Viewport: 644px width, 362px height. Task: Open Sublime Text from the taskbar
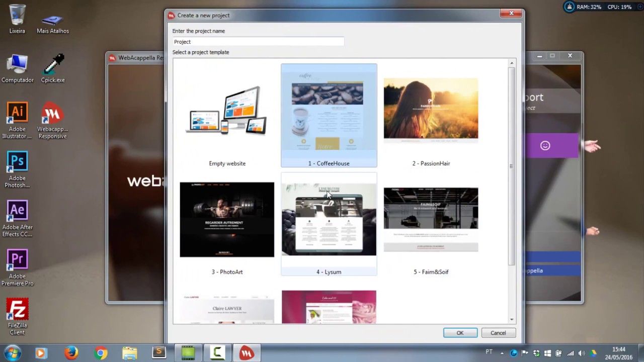point(159,353)
